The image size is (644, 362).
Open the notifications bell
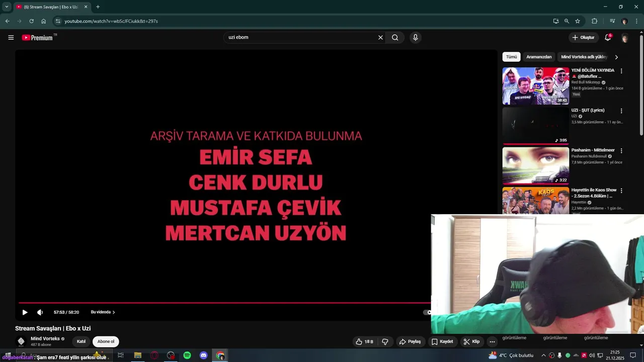608,37
